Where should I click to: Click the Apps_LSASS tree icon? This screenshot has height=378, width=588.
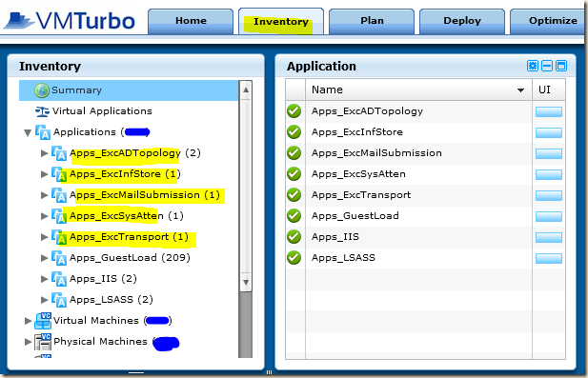point(59,300)
